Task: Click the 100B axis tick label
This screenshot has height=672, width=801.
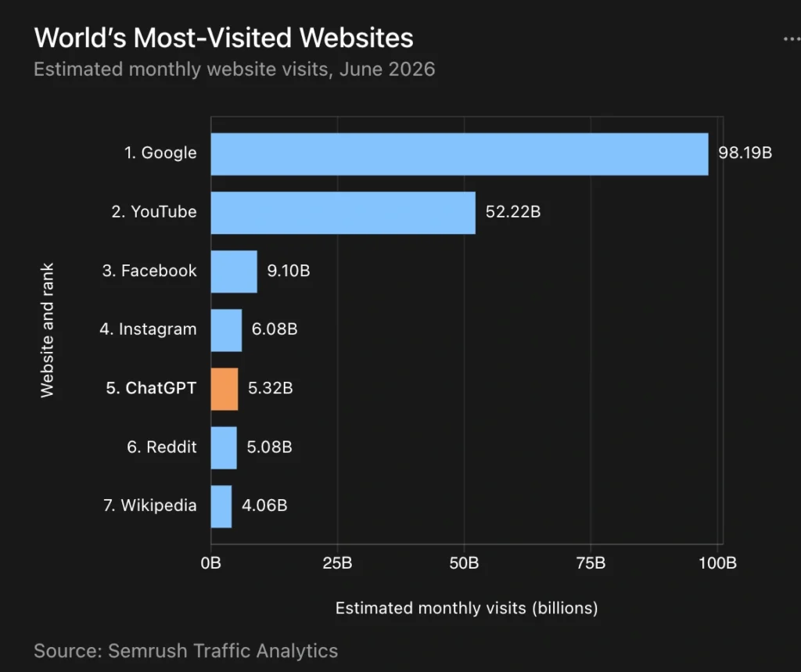Action: (x=718, y=563)
